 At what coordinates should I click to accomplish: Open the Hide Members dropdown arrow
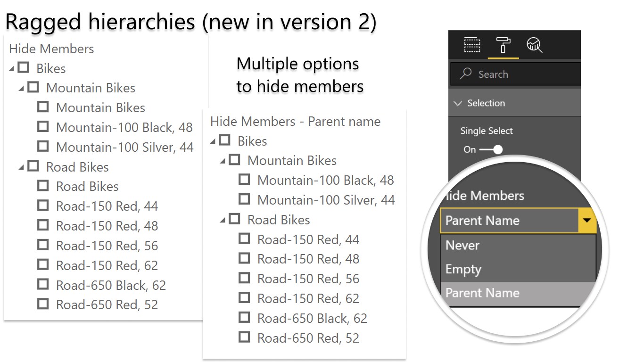[587, 220]
